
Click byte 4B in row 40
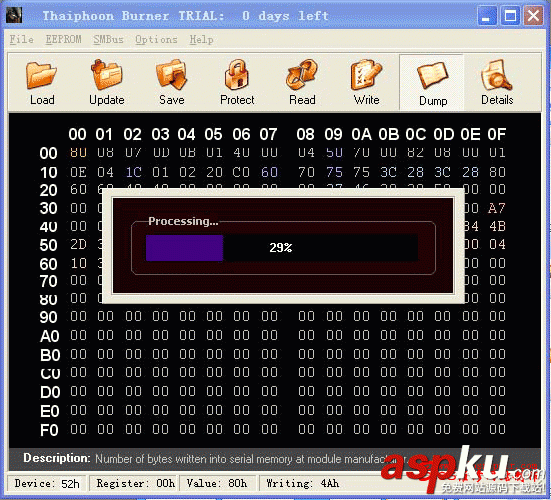[x=497, y=226]
